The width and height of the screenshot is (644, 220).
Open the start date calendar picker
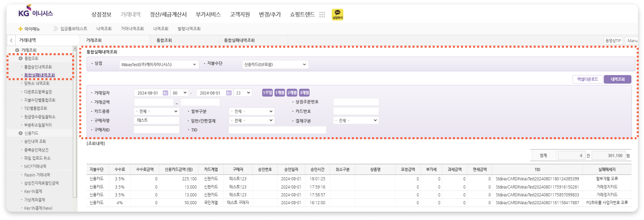[x=165, y=93]
